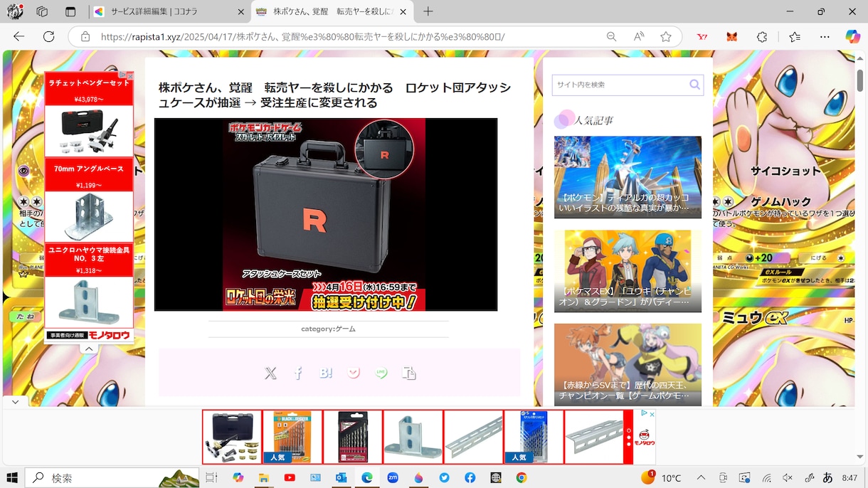Open the ポケマスEX ユウキ article card
The height and width of the screenshot is (488, 868).
(628, 271)
